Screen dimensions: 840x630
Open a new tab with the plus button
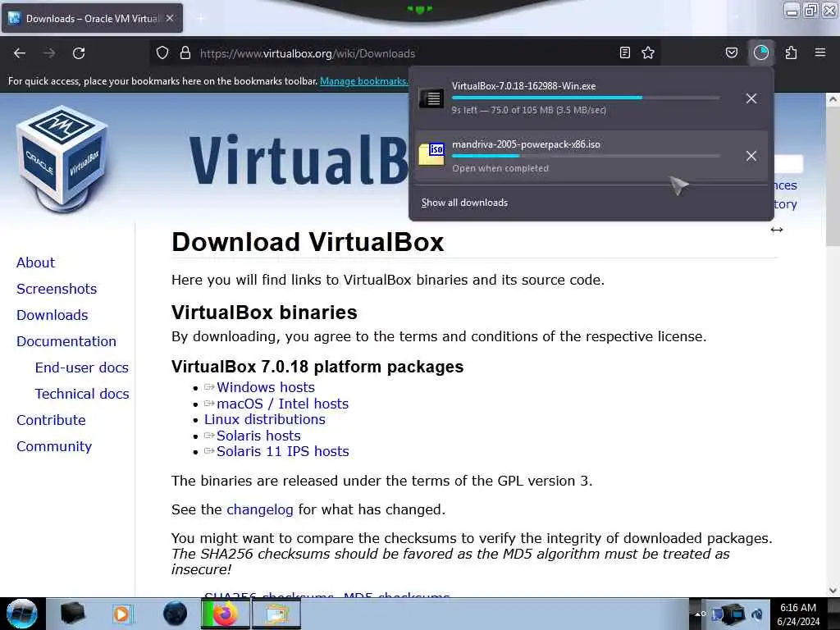pyautogui.click(x=200, y=18)
